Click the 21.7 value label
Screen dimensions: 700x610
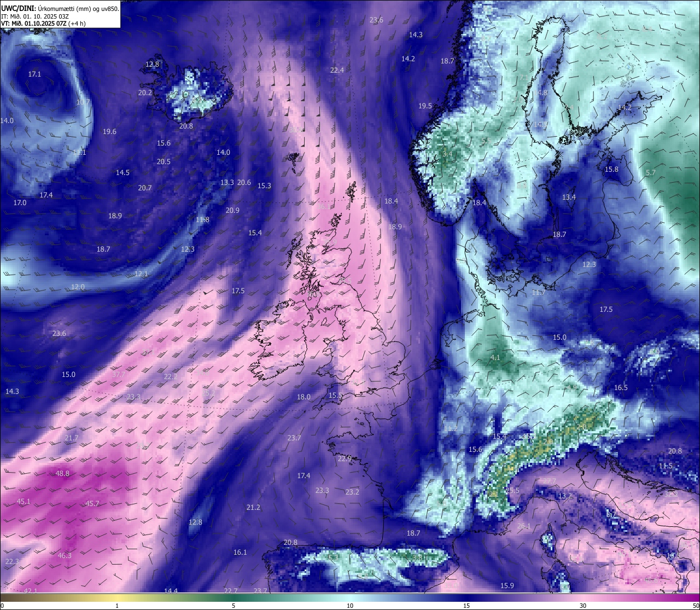point(72,438)
